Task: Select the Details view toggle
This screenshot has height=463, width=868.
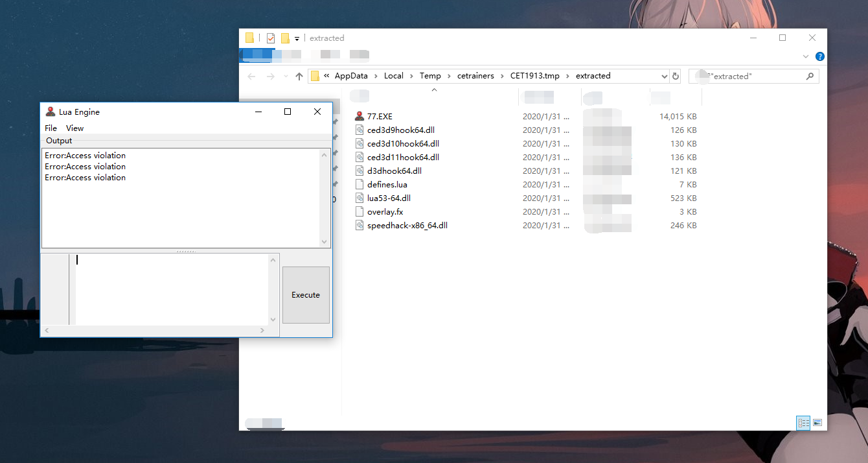Action: (803, 422)
